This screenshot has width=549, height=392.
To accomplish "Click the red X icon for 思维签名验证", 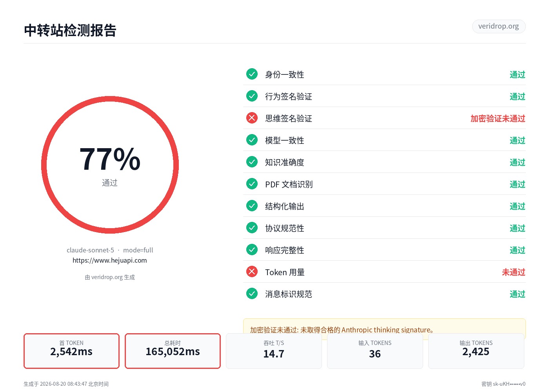I will click(252, 118).
